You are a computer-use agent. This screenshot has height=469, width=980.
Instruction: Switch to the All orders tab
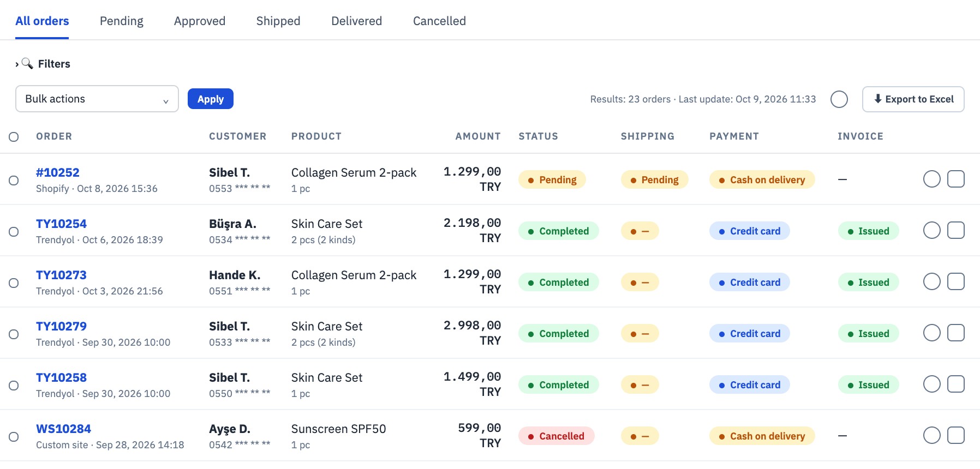42,21
